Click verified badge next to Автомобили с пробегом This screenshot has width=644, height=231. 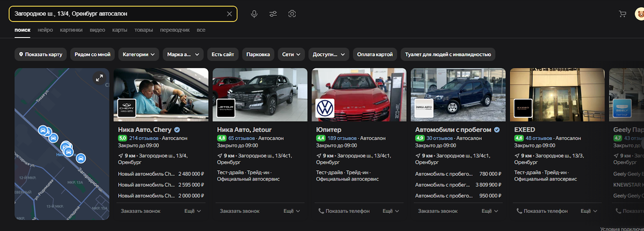(x=496, y=130)
